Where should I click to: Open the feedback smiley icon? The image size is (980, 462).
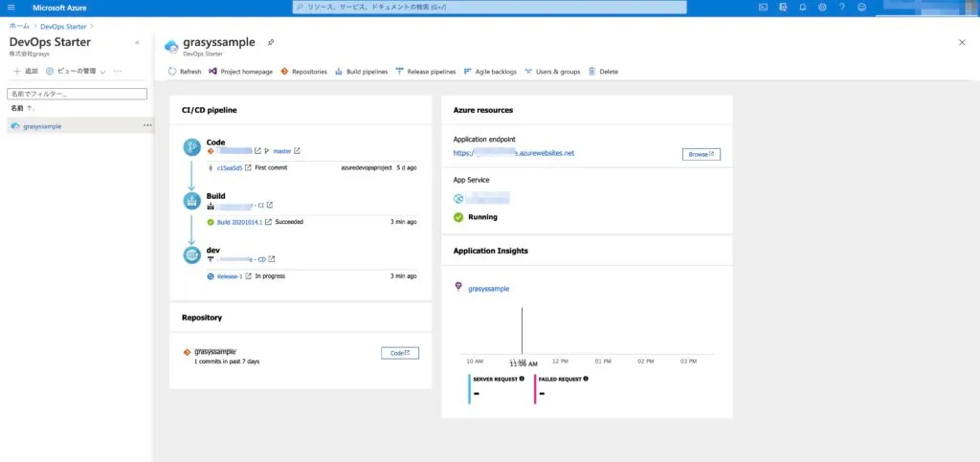862,8
